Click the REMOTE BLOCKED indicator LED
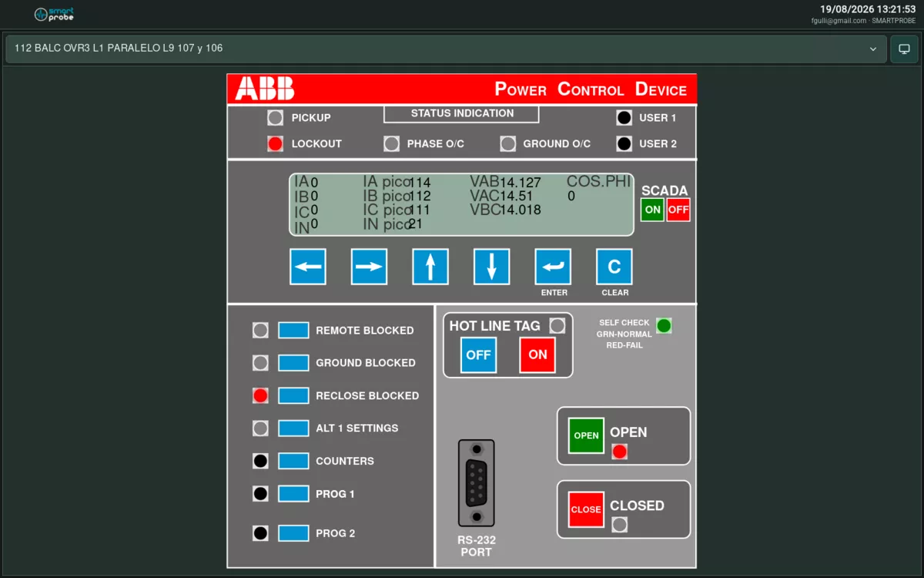Viewport: 924px width, 578px height. click(260, 331)
